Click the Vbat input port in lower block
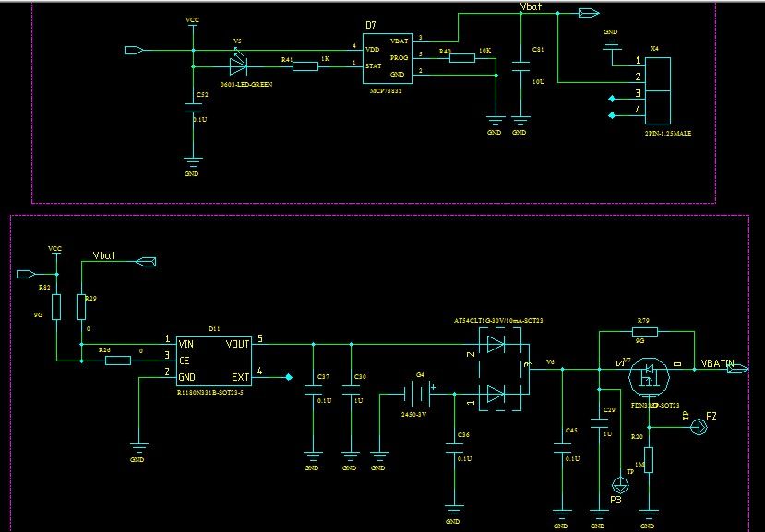 [147, 262]
